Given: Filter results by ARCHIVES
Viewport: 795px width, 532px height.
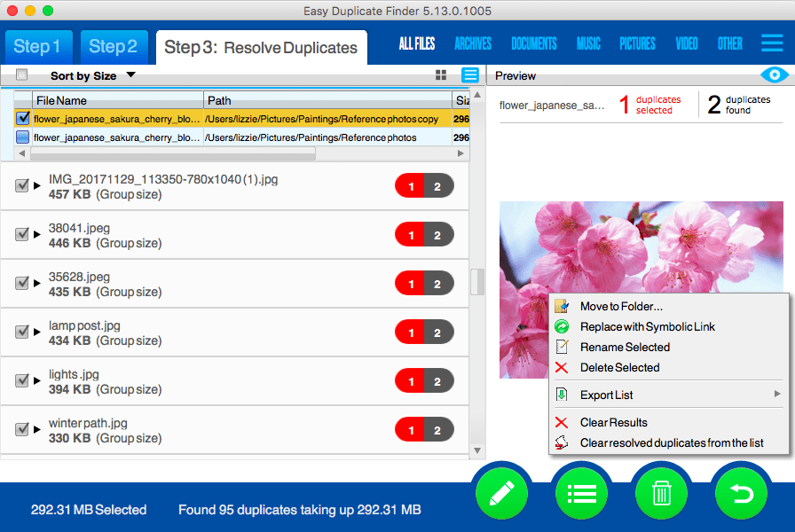Looking at the screenshot, I should coord(473,43).
